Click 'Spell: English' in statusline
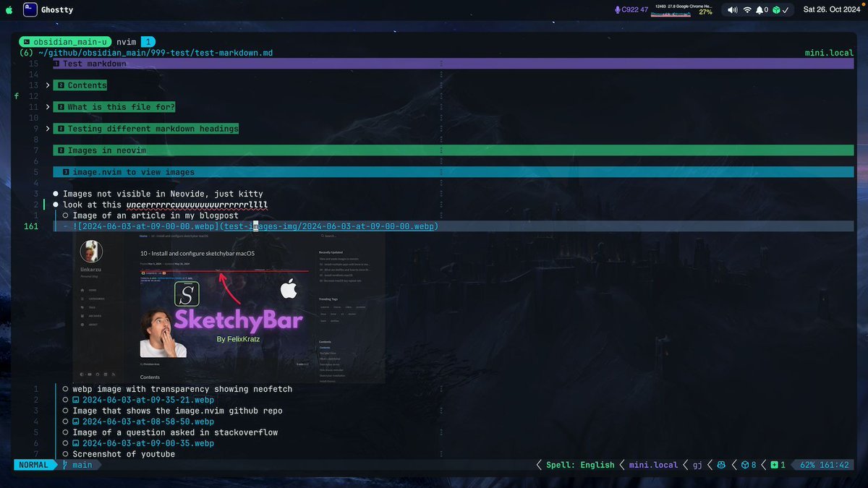 pyautogui.click(x=580, y=465)
